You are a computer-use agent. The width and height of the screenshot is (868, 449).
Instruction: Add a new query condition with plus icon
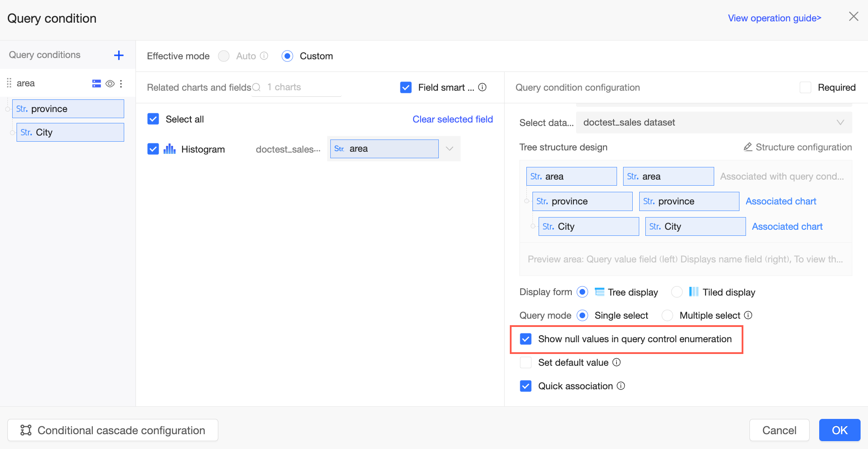click(x=119, y=55)
